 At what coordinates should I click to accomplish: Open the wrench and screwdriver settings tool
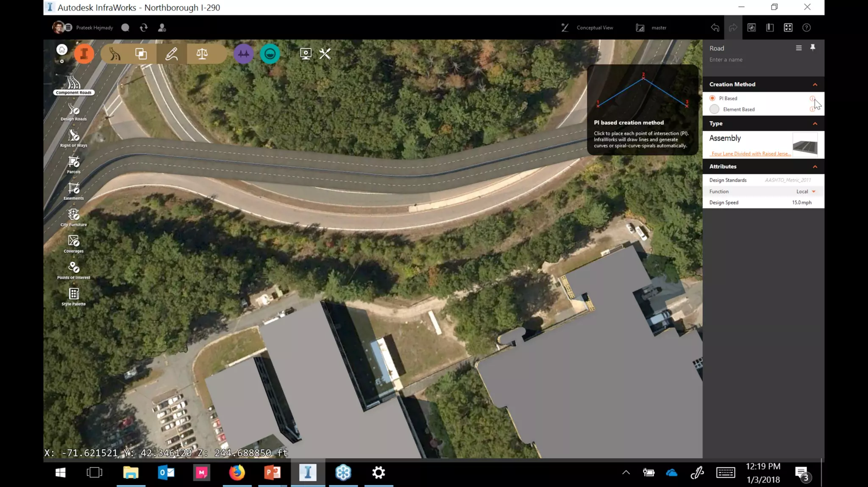[325, 54]
